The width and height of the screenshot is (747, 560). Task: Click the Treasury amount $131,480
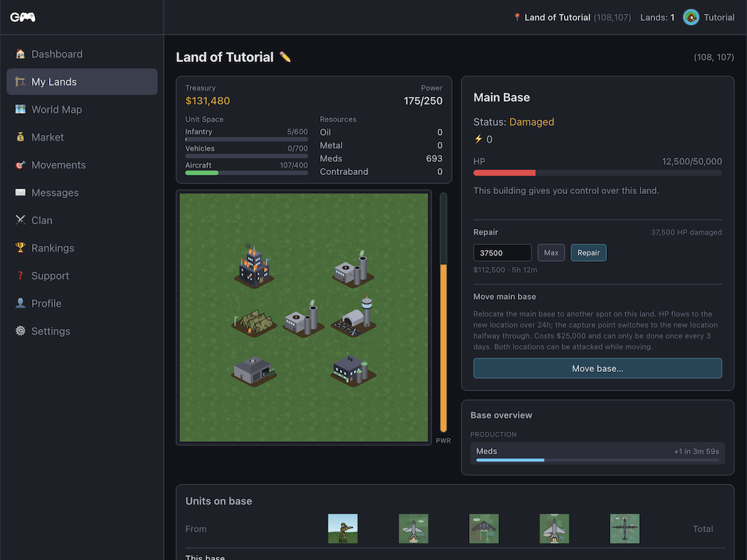tap(208, 101)
